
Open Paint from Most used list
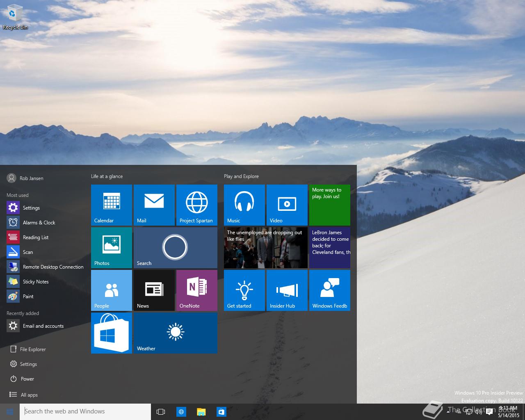(45, 297)
